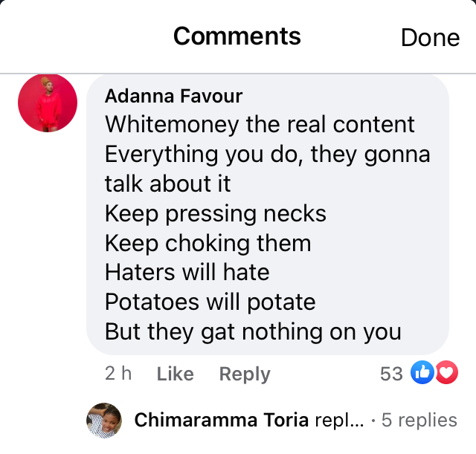Open Chimaramma Toria's profile picture
This screenshot has height=454, width=476.
pyautogui.click(x=104, y=421)
